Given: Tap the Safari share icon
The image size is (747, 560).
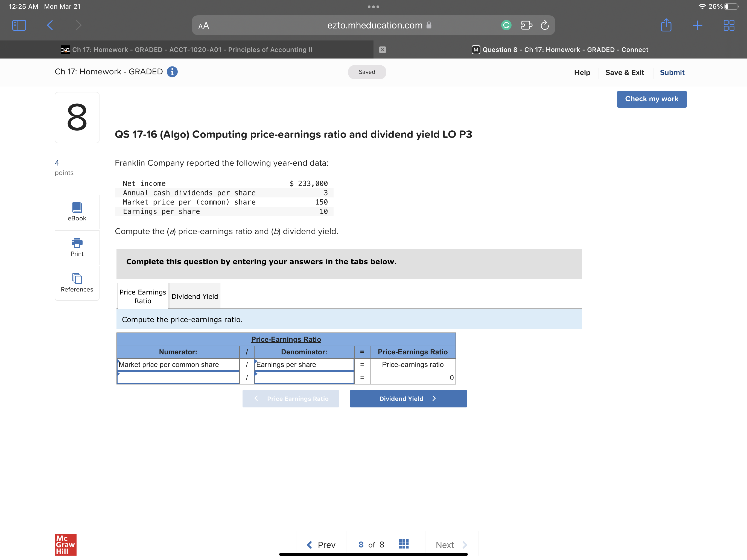Looking at the screenshot, I should pos(666,25).
